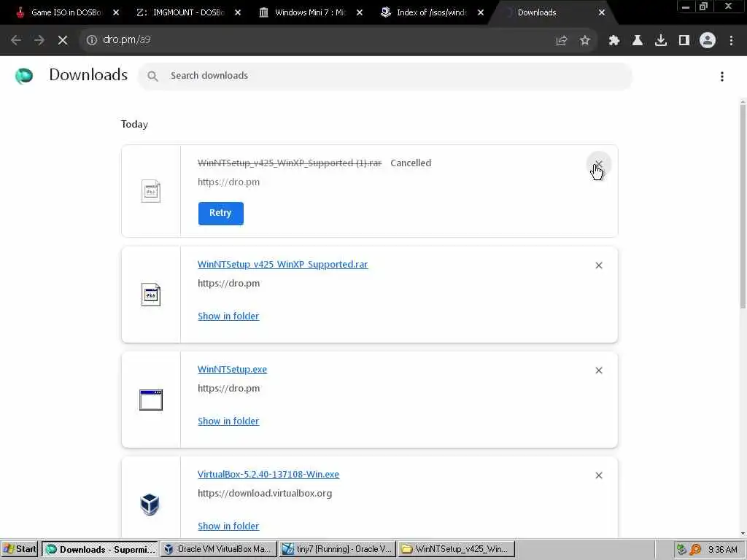Viewport: 747px width, 560px height.
Task: Click the green system tray icon
Action: click(682, 550)
